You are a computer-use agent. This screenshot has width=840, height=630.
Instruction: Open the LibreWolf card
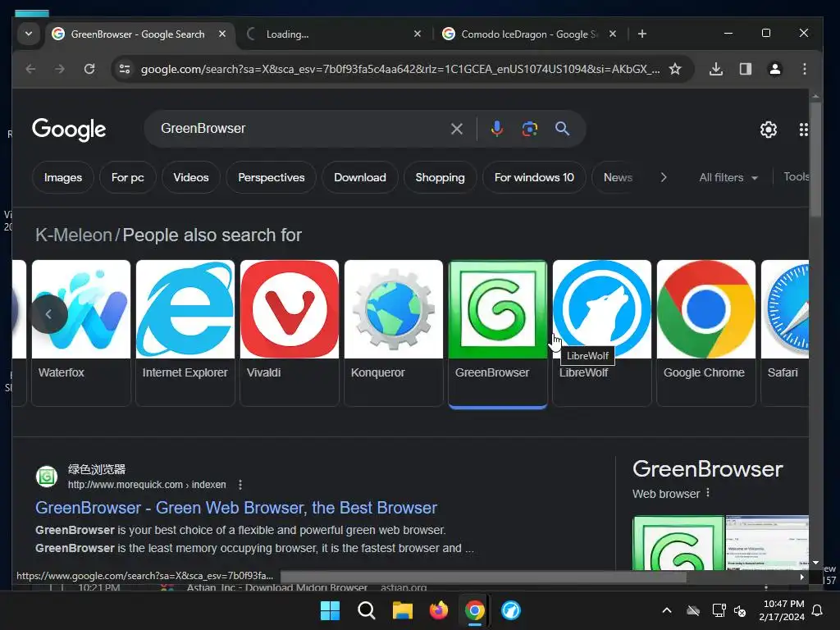click(x=602, y=333)
